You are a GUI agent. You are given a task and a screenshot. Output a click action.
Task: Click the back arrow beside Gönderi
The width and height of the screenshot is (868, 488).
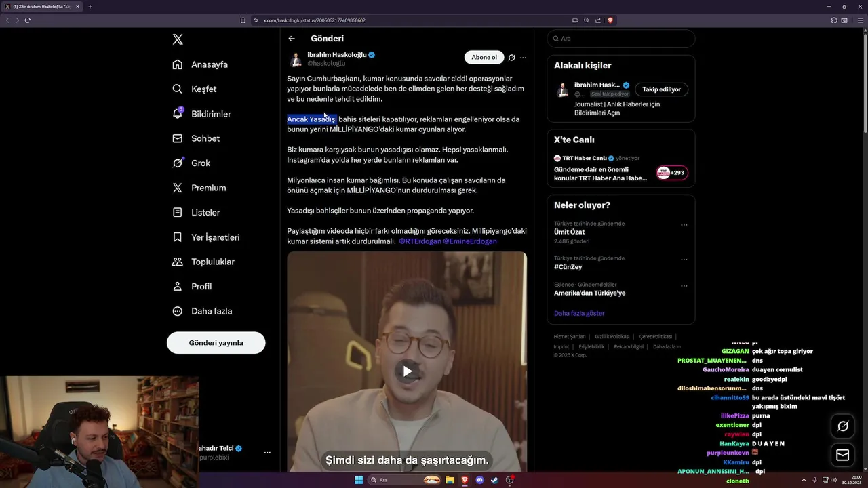pos(292,39)
